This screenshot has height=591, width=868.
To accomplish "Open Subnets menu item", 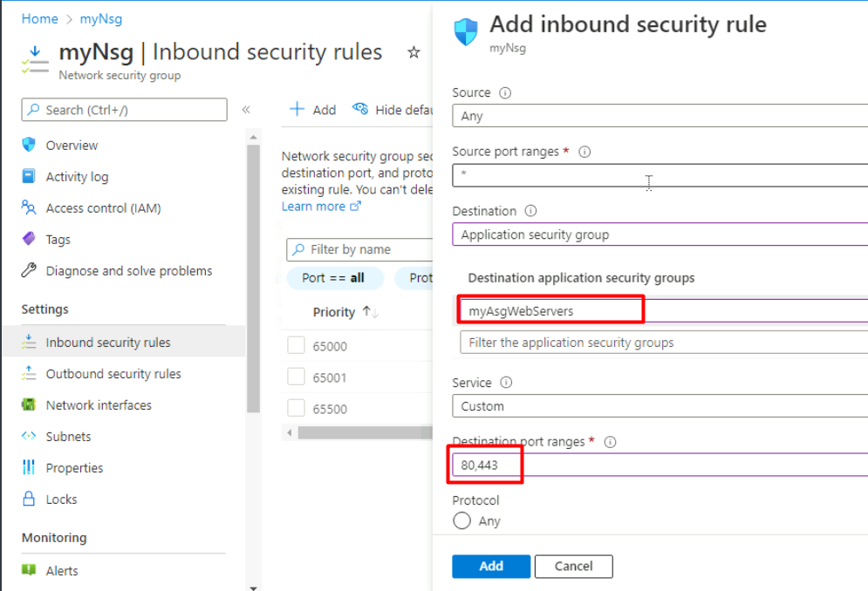I will [x=68, y=437].
